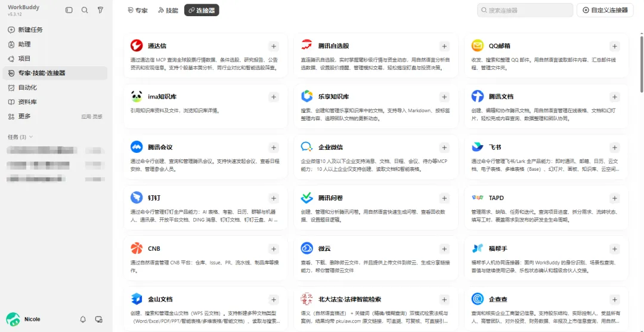
Task: Add the 福帮手 connector with plus button
Action: click(614, 249)
